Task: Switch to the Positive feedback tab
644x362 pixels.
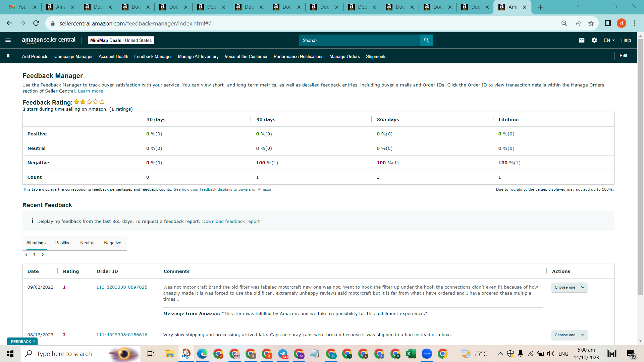Action: coord(63,243)
